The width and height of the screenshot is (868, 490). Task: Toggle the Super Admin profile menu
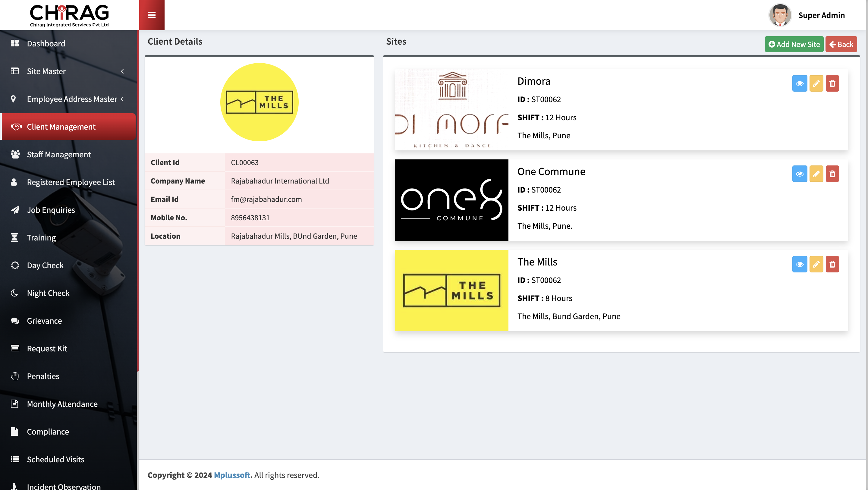[x=807, y=15]
